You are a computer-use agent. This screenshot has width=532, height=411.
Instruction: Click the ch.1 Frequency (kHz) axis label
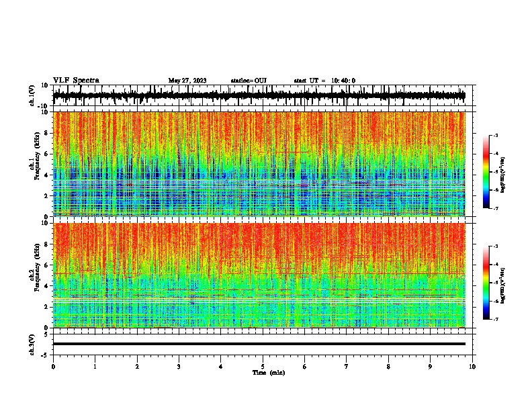(x=36, y=156)
